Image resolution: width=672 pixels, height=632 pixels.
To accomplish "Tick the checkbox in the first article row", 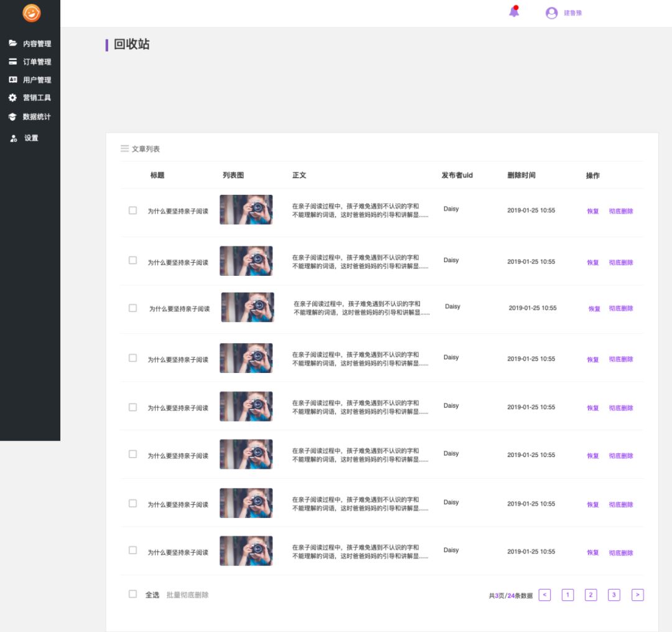I will click(133, 210).
